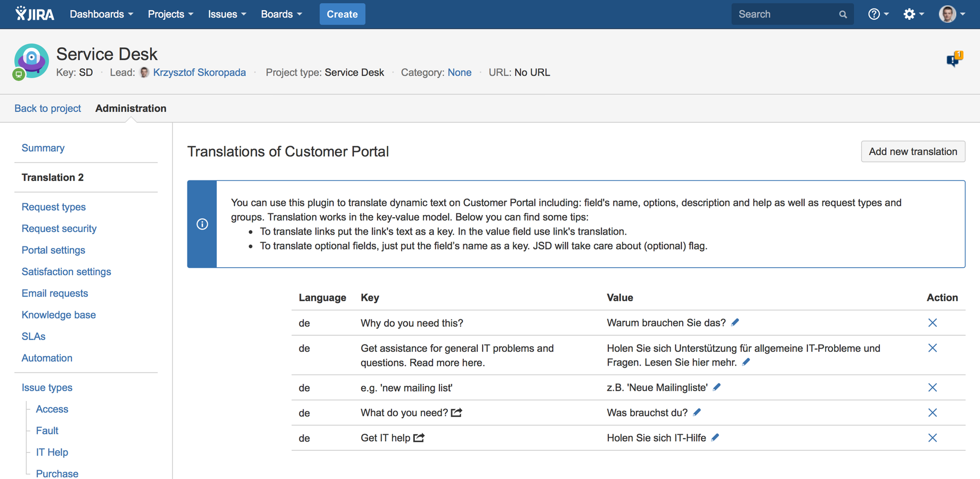Delete the 'Get assistance for general IT' translation
The image size is (980, 479).
point(933,348)
